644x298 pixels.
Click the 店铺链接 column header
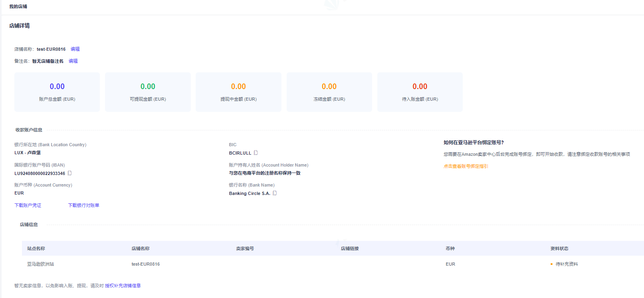point(350,248)
